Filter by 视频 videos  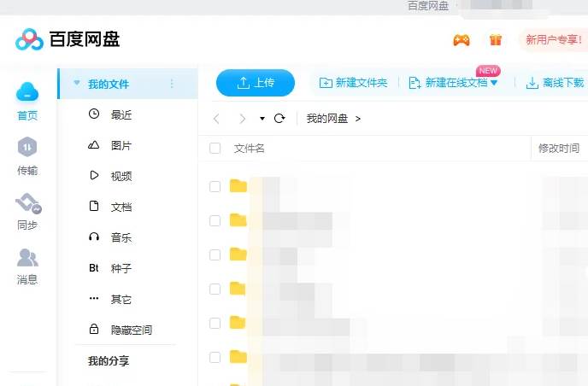coord(121,176)
